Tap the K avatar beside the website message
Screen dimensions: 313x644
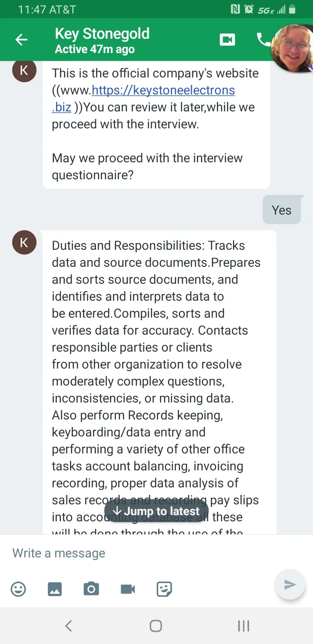coord(24,70)
